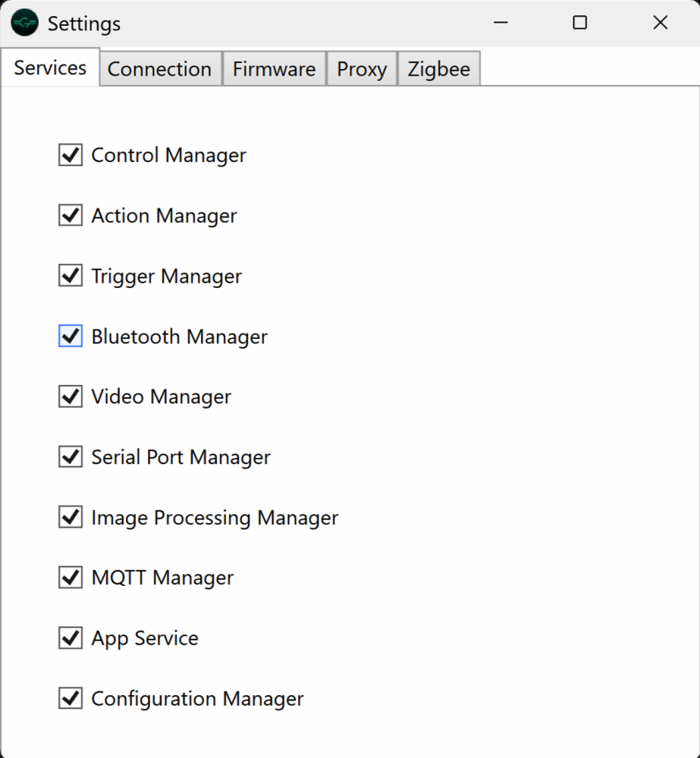Toggle the Trigger Manager checkbox

click(71, 276)
